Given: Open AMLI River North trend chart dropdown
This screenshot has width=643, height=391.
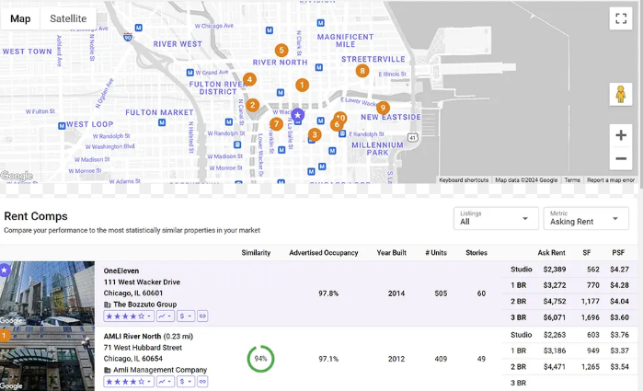Looking at the screenshot, I should click(x=165, y=382).
